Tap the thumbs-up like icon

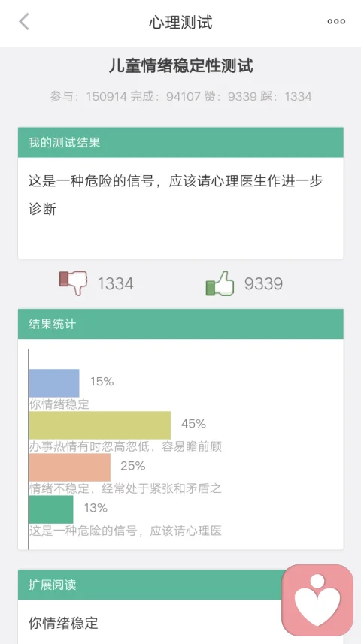(x=220, y=283)
